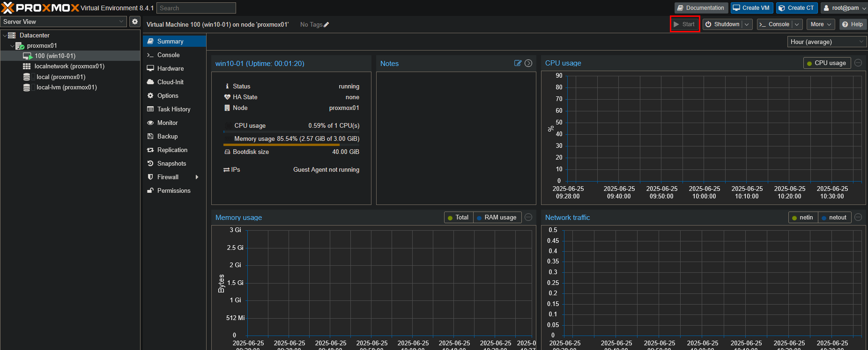The image size is (868, 350).
Task: Click the Notes edit icon
Action: (x=518, y=63)
